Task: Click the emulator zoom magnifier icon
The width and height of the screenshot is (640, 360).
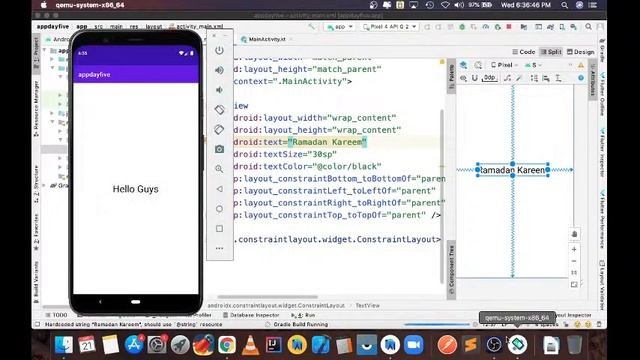Action: pyautogui.click(x=219, y=169)
